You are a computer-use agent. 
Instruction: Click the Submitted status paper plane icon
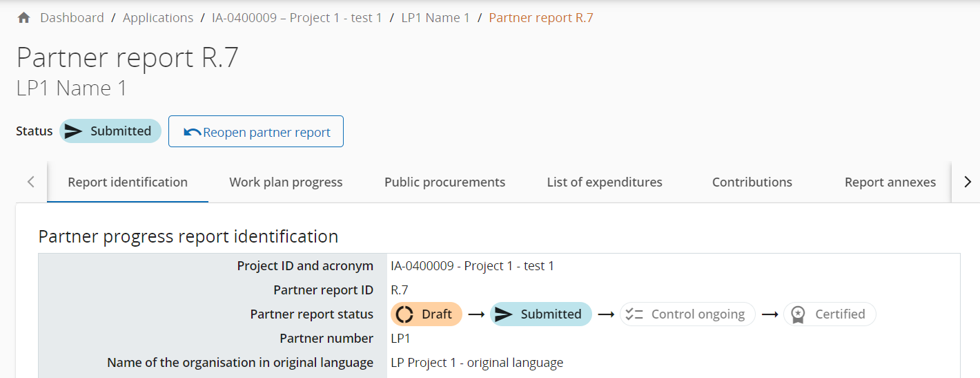(73, 131)
